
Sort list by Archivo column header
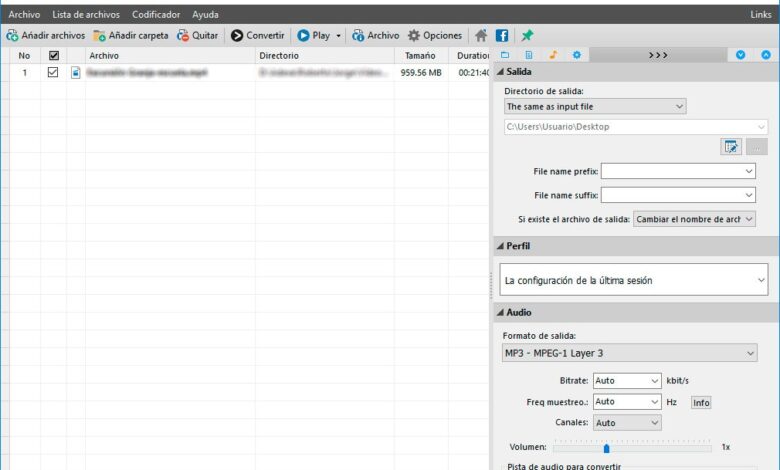(170, 56)
